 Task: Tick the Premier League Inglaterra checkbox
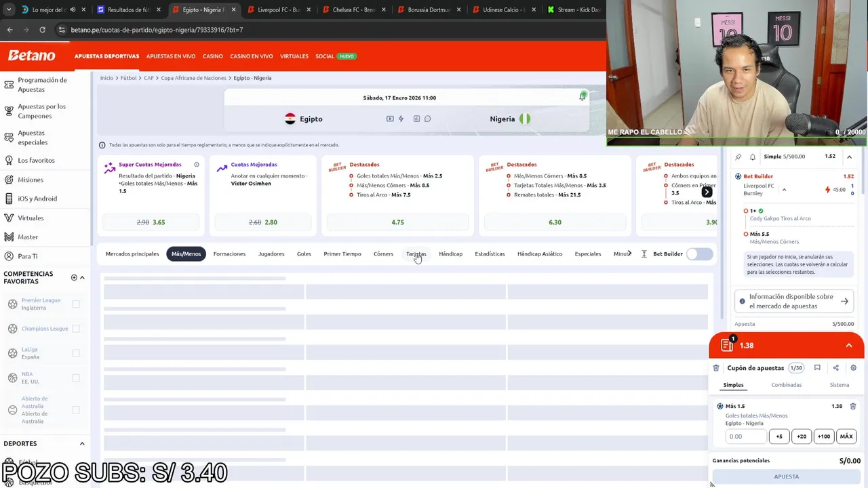tap(76, 304)
